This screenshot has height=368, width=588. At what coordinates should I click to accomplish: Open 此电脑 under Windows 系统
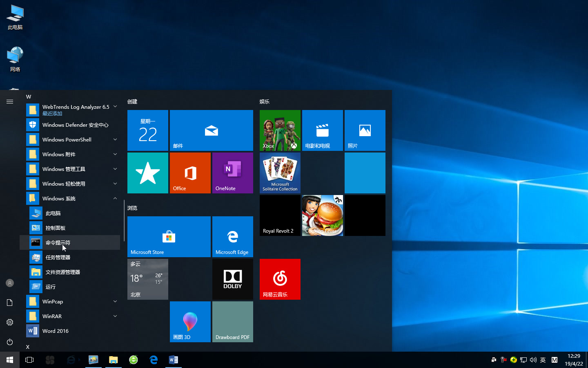point(70,213)
